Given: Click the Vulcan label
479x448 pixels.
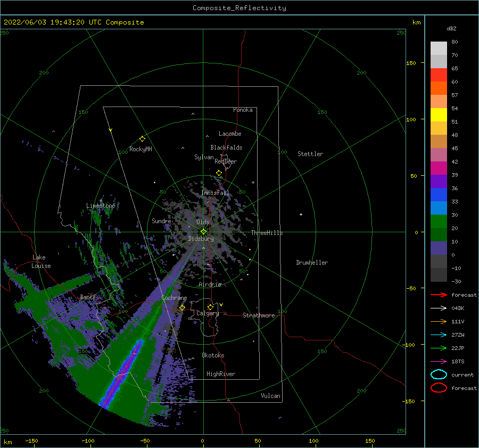Looking at the screenshot, I should (271, 396).
